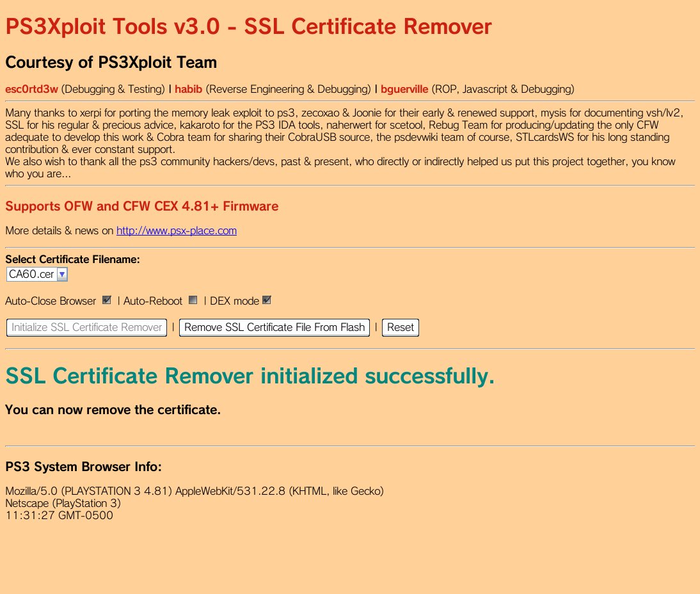Click the Mozilla/5.0 user agent line

tap(195, 491)
